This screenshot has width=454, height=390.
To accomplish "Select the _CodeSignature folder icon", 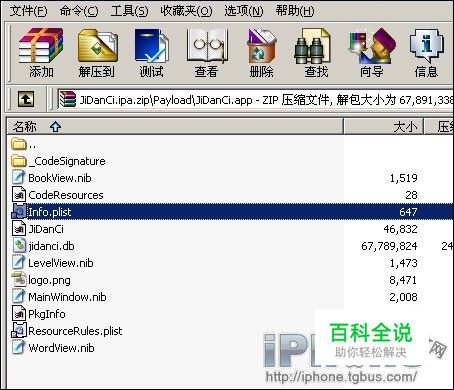I will point(19,161).
